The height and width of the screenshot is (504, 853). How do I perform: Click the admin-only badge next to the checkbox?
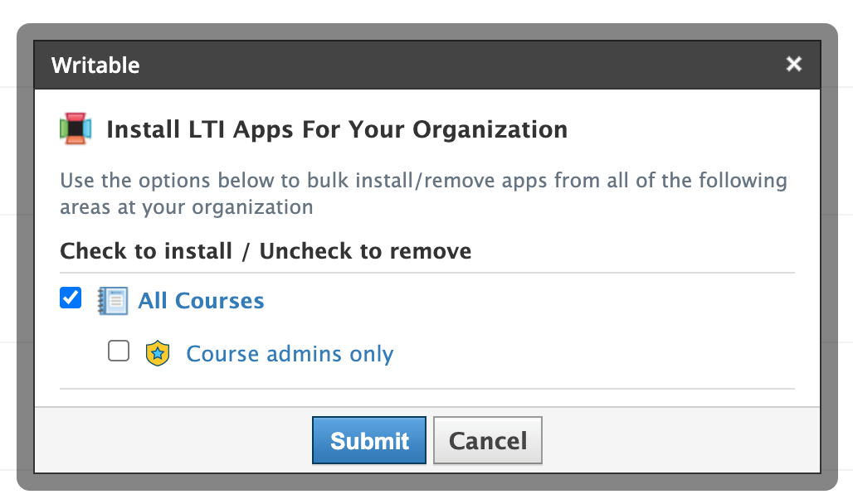coord(158,351)
